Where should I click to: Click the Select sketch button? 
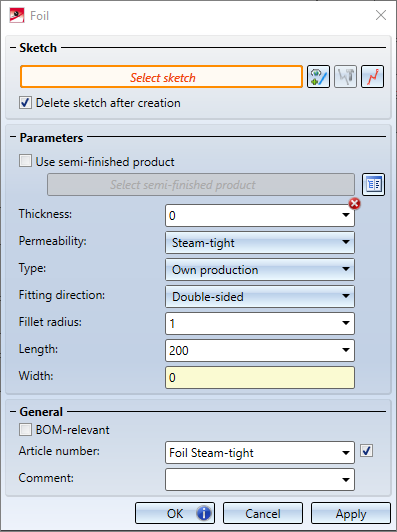162,77
